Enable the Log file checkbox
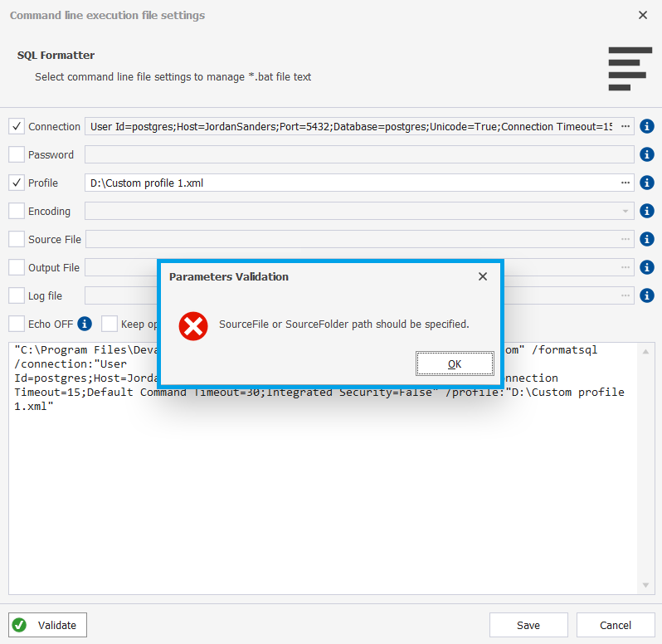 17,295
